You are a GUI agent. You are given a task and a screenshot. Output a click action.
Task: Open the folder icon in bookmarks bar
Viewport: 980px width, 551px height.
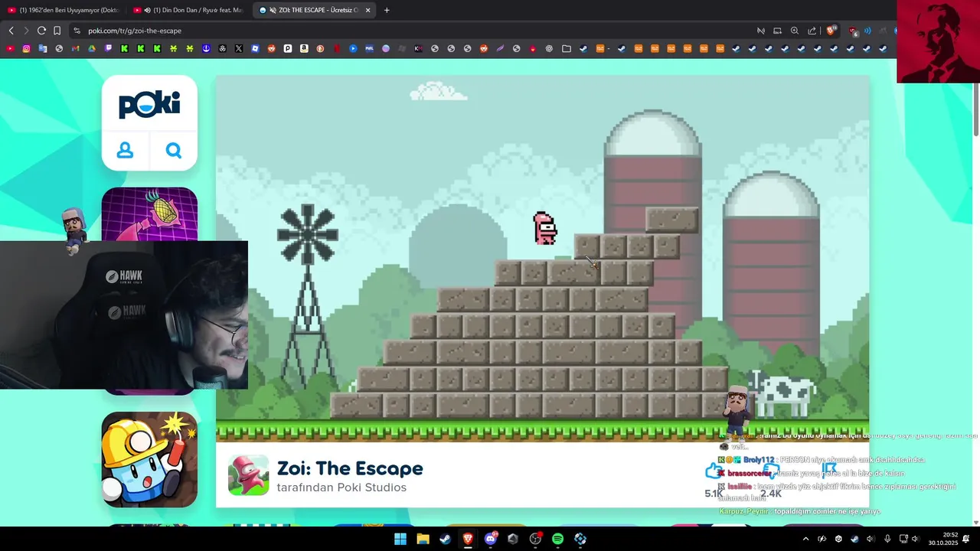(567, 48)
